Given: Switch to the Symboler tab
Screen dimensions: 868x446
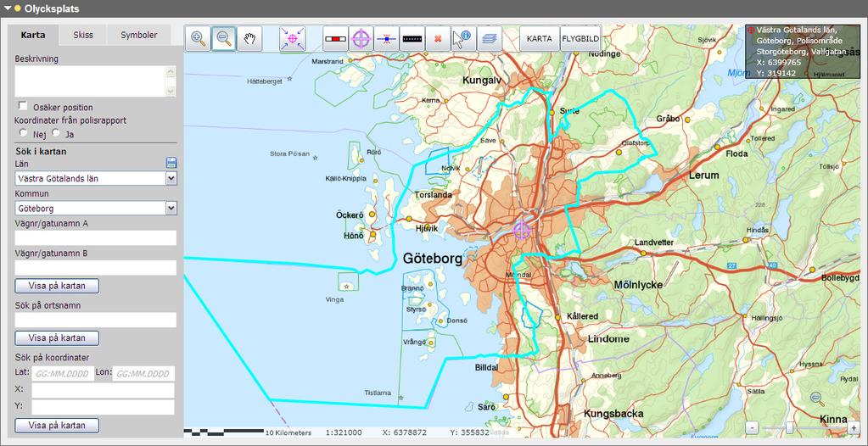Looking at the screenshot, I should pyautogui.click(x=139, y=36).
